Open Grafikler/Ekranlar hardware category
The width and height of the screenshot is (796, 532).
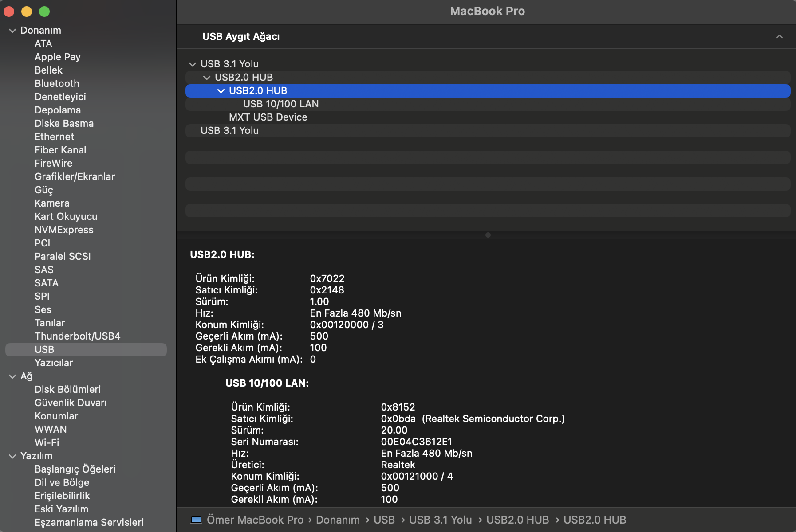(x=75, y=177)
